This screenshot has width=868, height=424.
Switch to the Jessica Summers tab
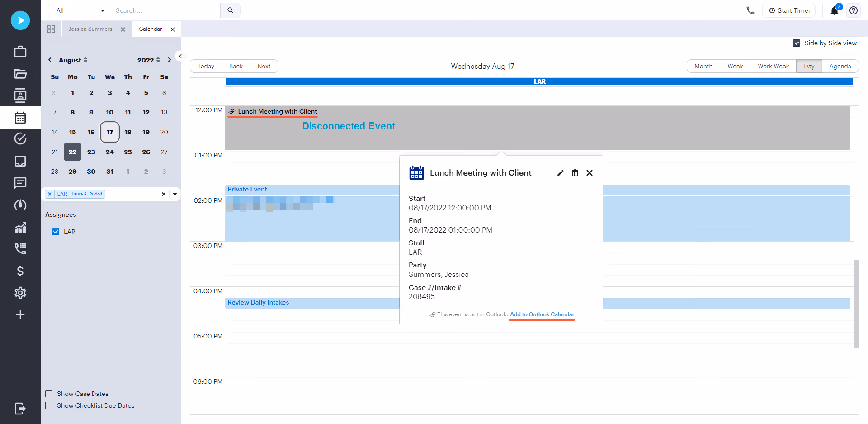point(90,29)
